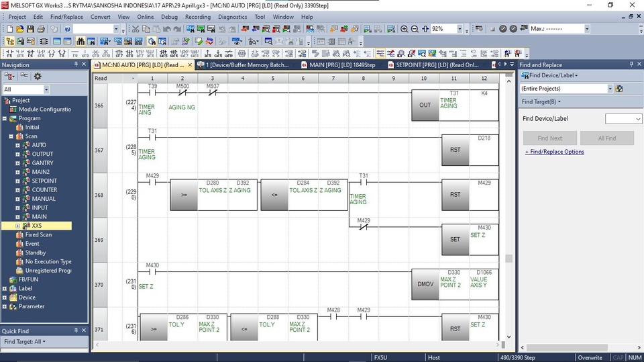Click the All Find button
644x362 pixels.
(607, 138)
